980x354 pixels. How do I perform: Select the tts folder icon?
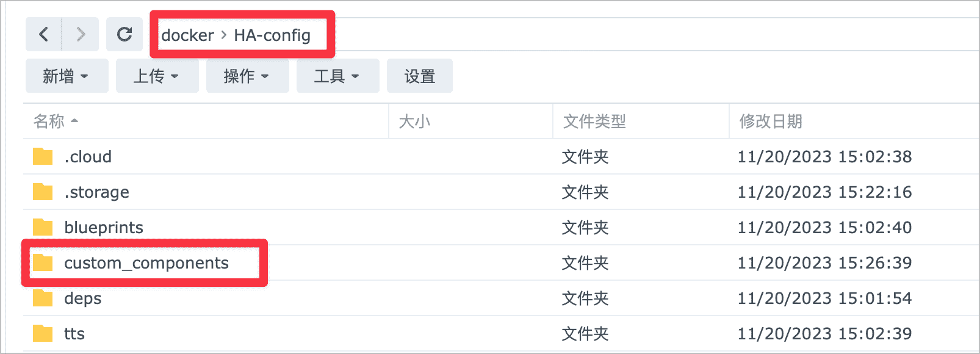click(x=43, y=334)
